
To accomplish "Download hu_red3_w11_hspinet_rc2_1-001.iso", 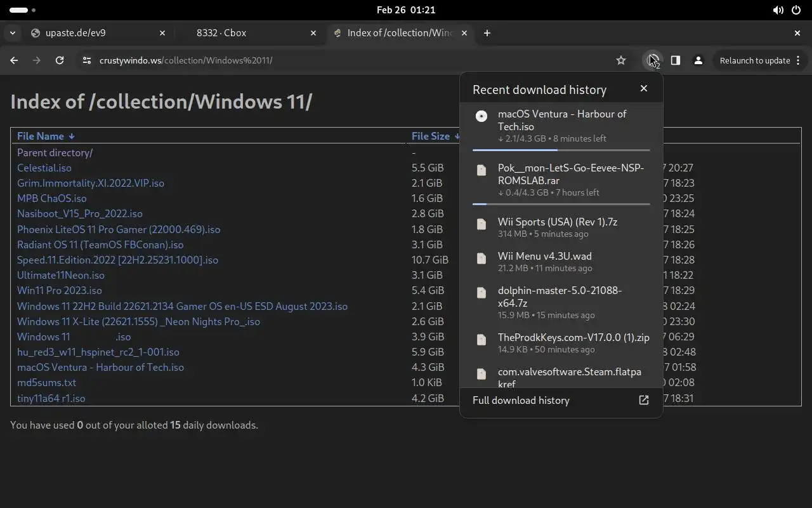I will click(x=98, y=352).
